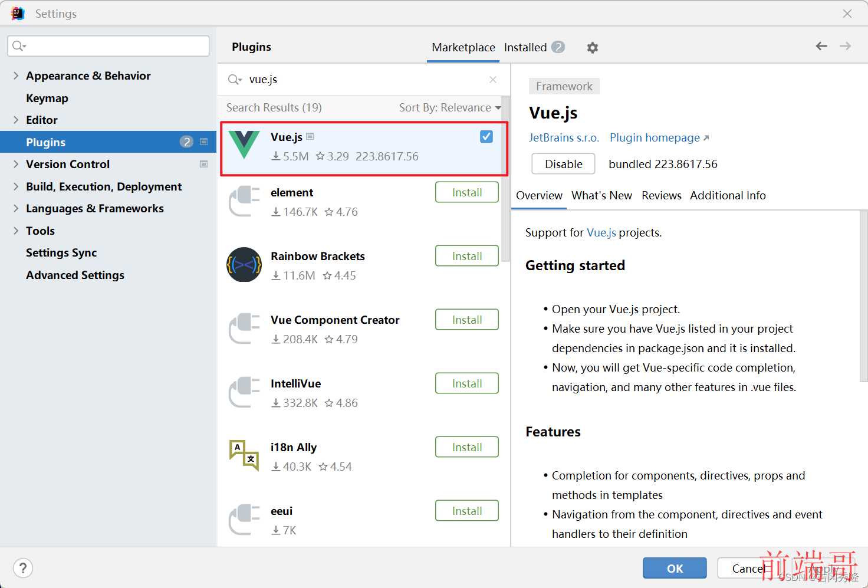This screenshot has width=868, height=588.
Task: Cancel the Settings dialog
Action: tap(749, 569)
